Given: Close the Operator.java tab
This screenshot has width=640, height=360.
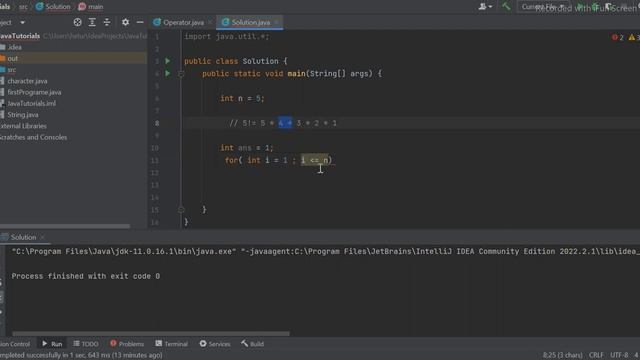Looking at the screenshot, I should pos(210,22).
